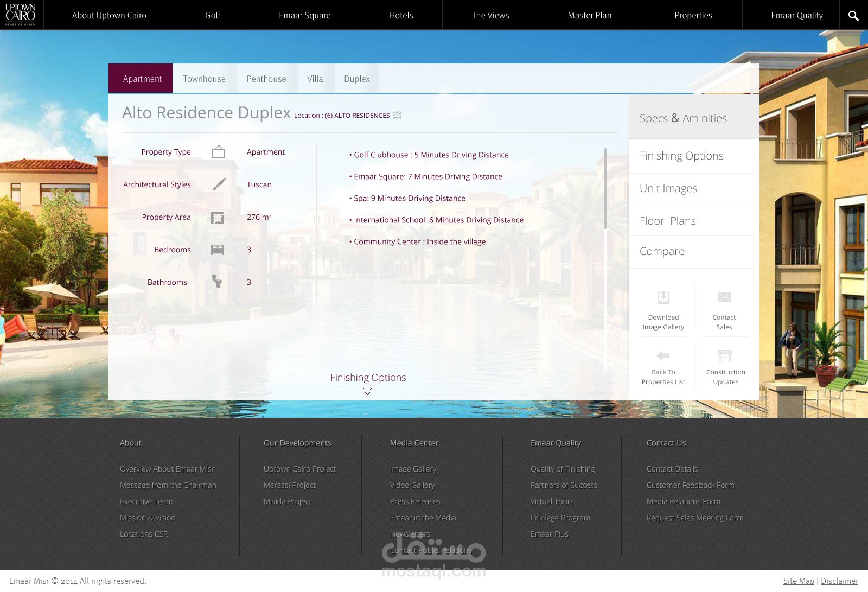868x592 pixels.
Task: Click the Construction Updates barrier icon
Action: (725, 355)
